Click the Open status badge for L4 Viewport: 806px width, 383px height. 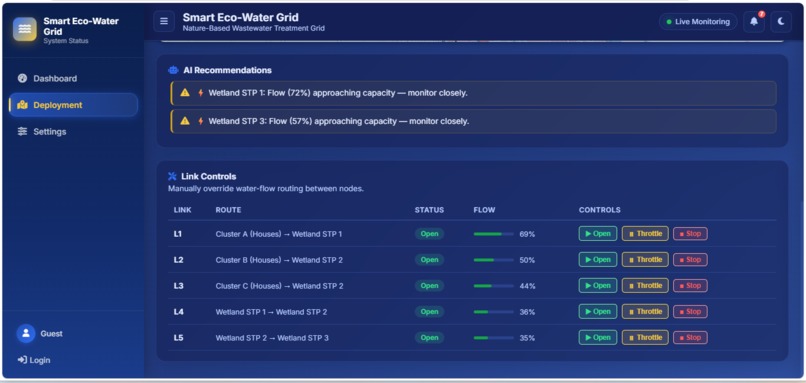(x=429, y=312)
